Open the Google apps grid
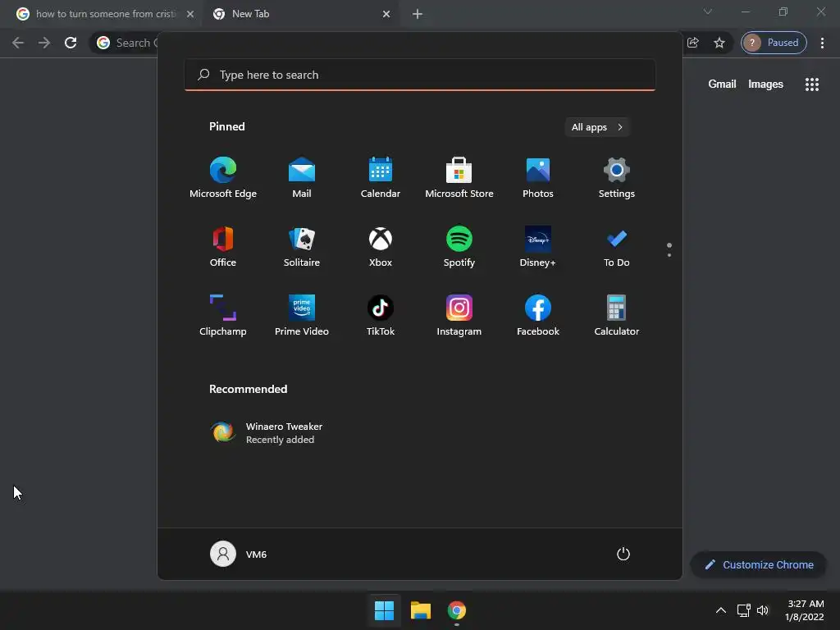This screenshot has height=630, width=840. pyautogui.click(x=811, y=84)
